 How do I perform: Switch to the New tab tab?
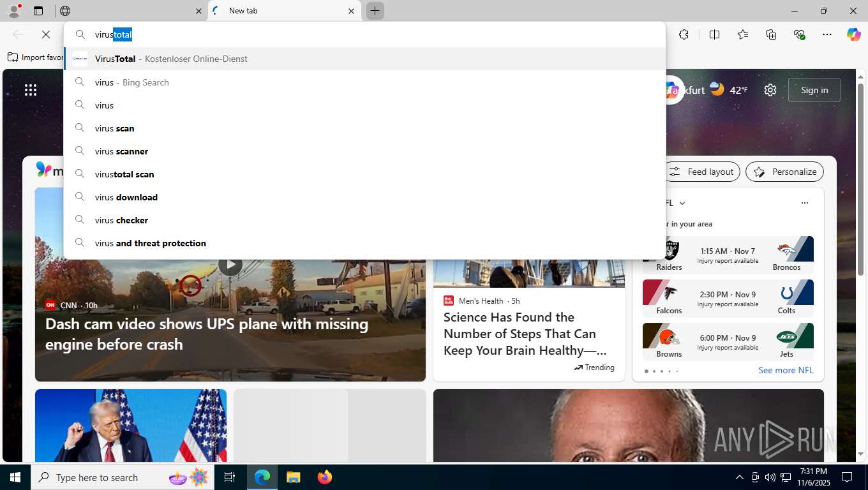(285, 11)
